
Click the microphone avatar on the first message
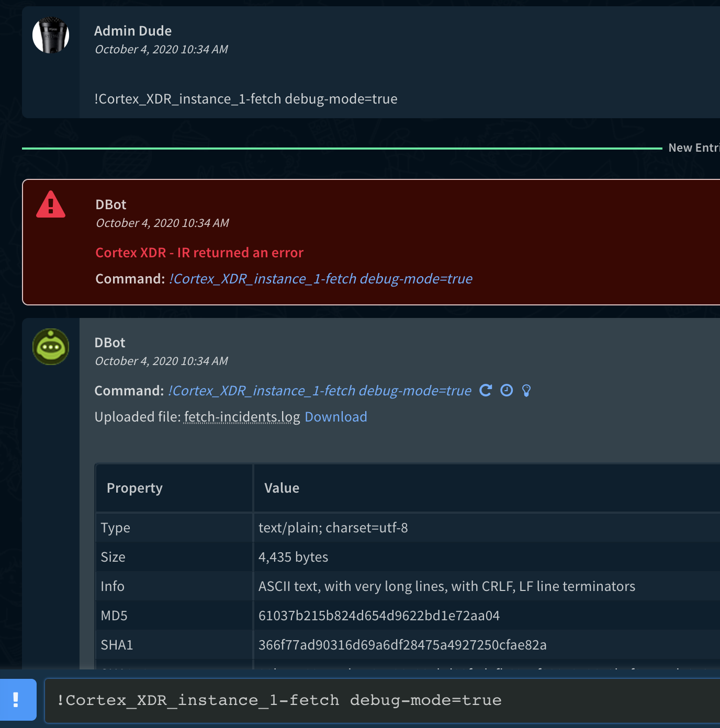pyautogui.click(x=51, y=35)
